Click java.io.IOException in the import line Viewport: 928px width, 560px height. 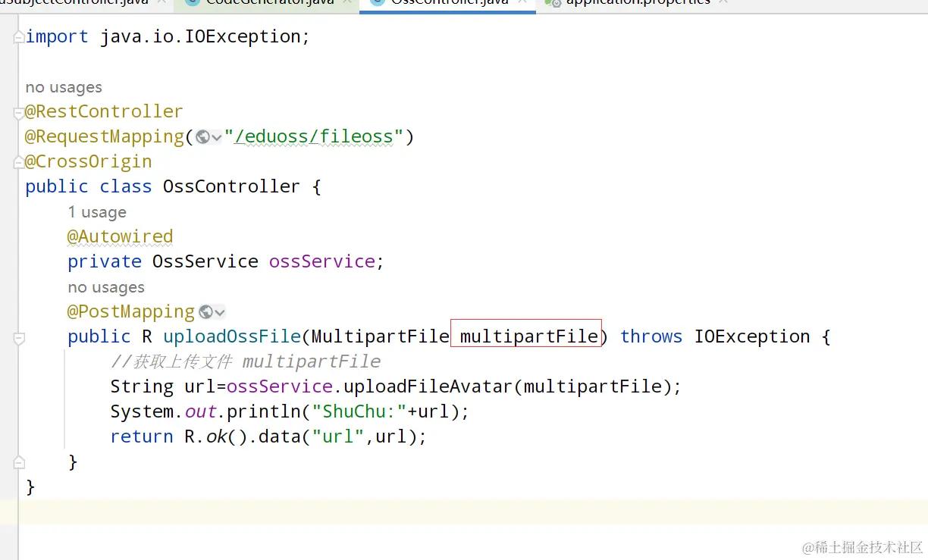pyautogui.click(x=200, y=36)
